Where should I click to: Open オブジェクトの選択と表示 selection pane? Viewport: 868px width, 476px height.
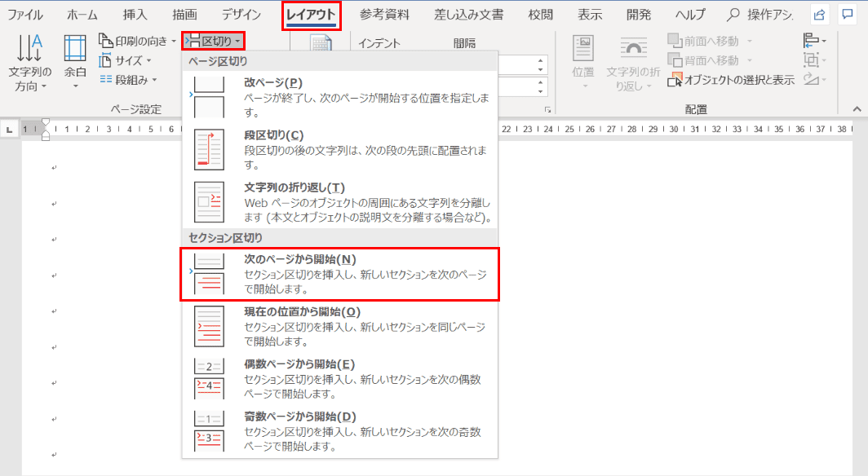coord(731,80)
